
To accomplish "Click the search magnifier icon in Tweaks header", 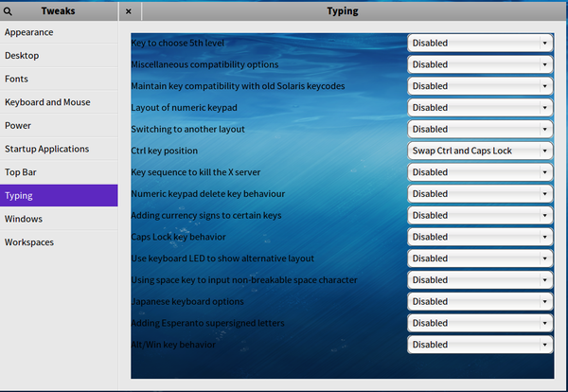I will [8, 11].
